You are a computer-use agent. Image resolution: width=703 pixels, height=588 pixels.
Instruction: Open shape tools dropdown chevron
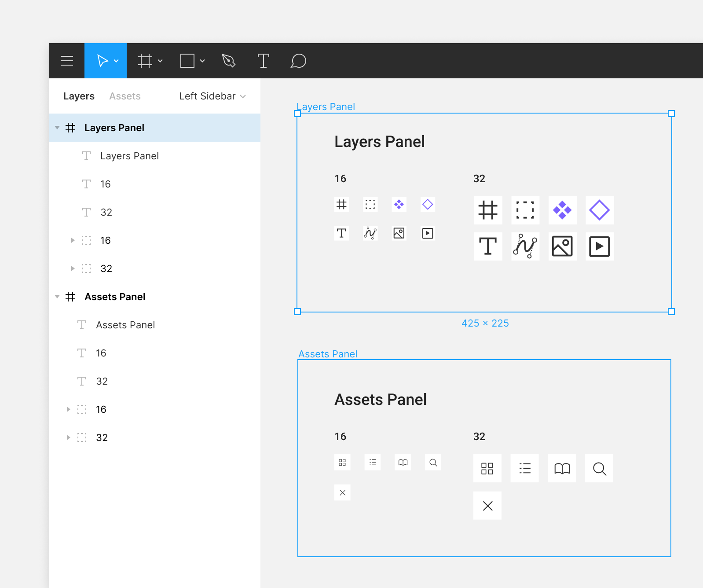(202, 61)
